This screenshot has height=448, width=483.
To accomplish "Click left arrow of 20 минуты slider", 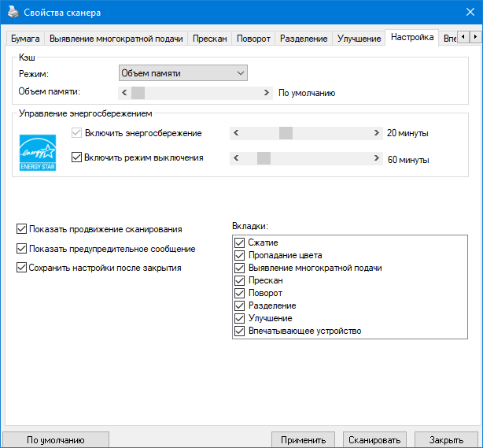I will point(236,133).
